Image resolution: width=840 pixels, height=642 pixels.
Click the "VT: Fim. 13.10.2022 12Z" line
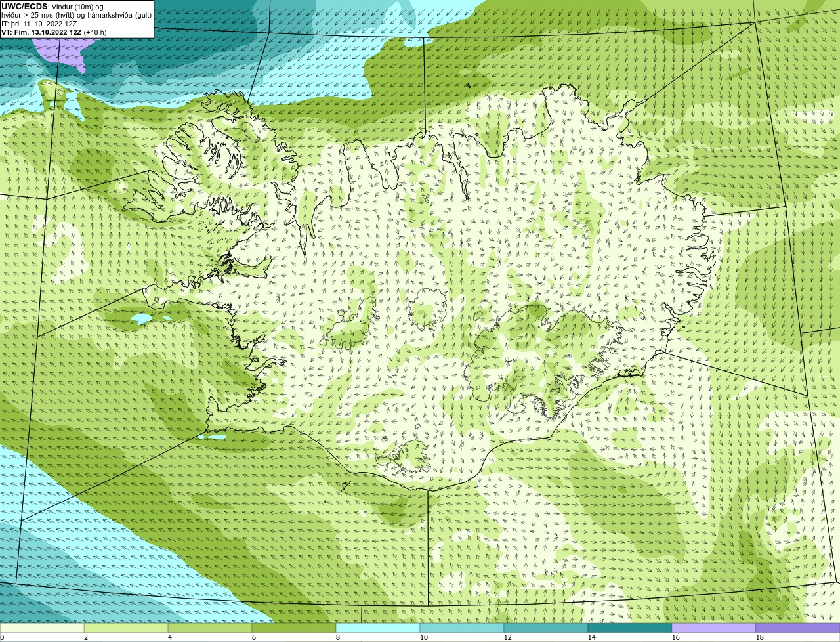[x=41, y=32]
